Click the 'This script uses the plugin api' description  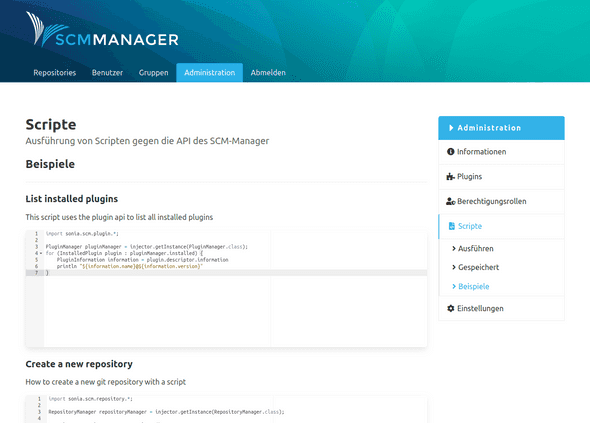[119, 217]
